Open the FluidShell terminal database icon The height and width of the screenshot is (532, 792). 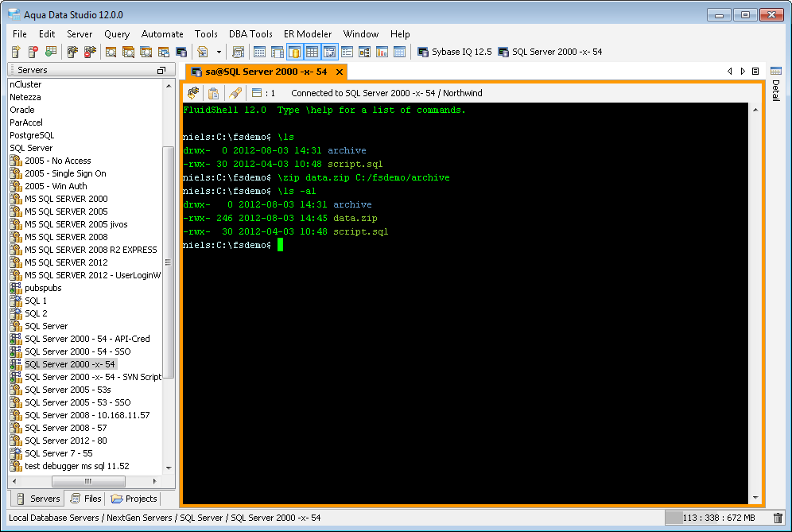181,52
